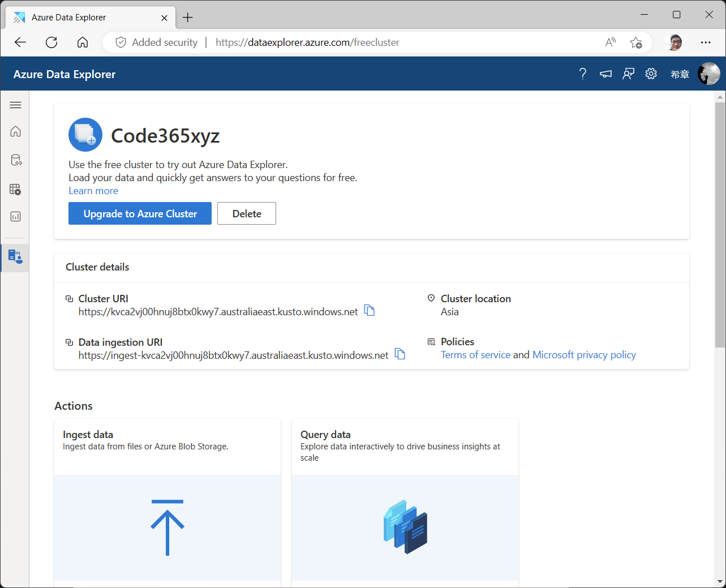Image resolution: width=726 pixels, height=588 pixels.
Task: Open the account profile picture menu
Action: tap(708, 74)
